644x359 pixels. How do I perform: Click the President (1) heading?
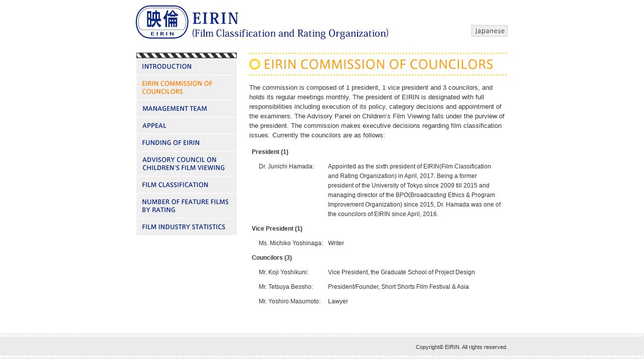pos(270,152)
